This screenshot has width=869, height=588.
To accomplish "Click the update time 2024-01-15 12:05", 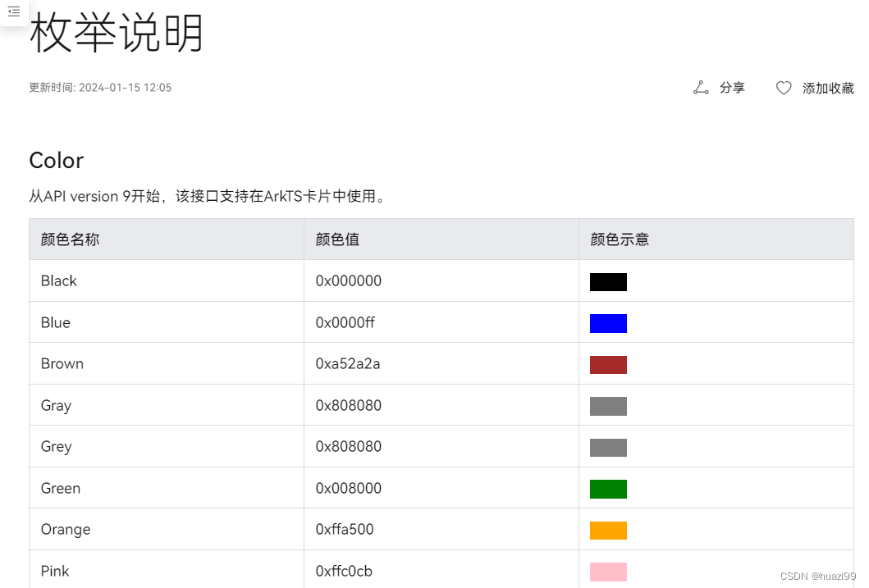I will click(100, 88).
